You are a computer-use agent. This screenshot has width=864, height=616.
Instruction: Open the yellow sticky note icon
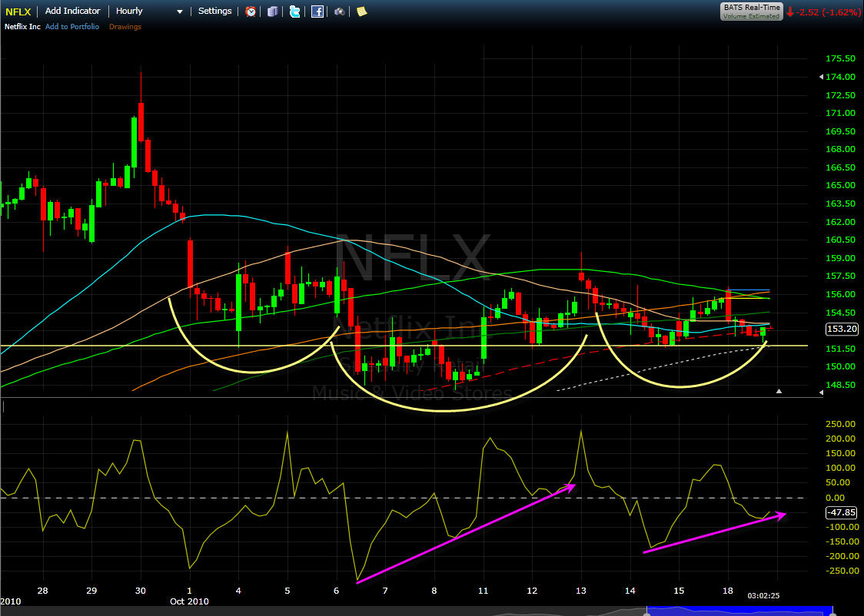(x=362, y=11)
